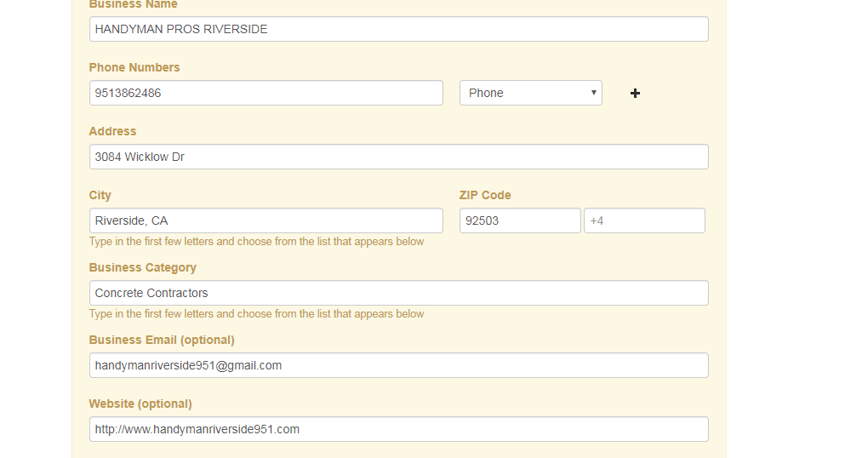
Task: Click the hint text below Business Category field
Action: [x=256, y=314]
